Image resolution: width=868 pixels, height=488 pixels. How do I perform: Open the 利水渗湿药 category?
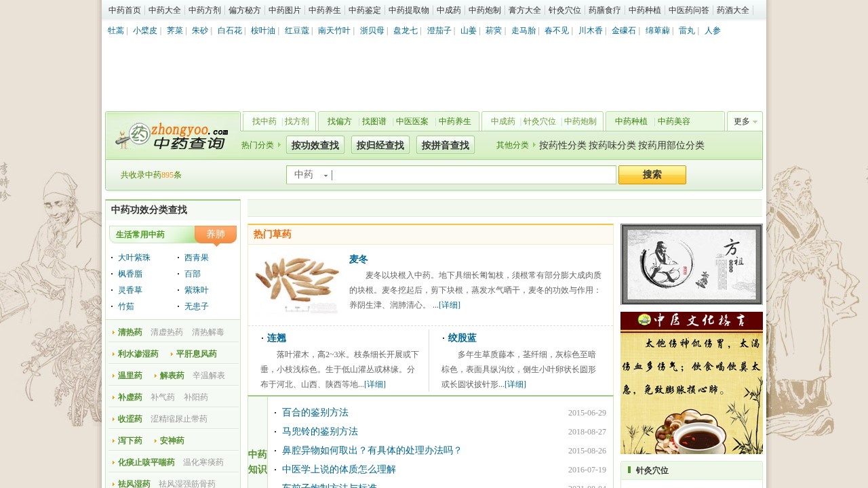pos(138,354)
